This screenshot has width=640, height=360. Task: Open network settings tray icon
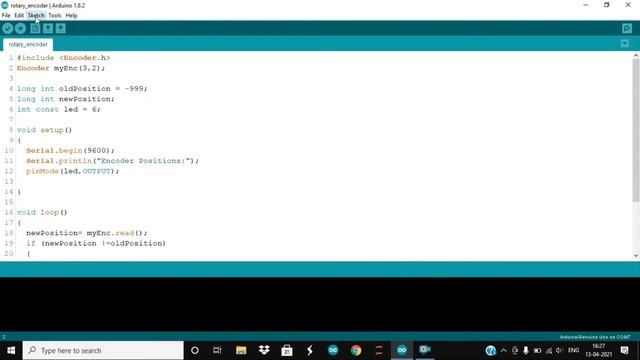(549, 350)
